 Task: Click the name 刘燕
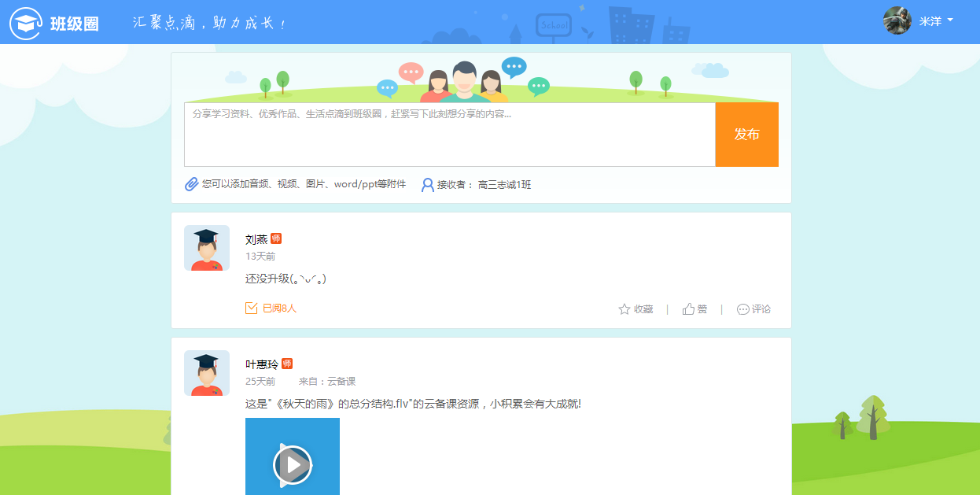(256, 239)
